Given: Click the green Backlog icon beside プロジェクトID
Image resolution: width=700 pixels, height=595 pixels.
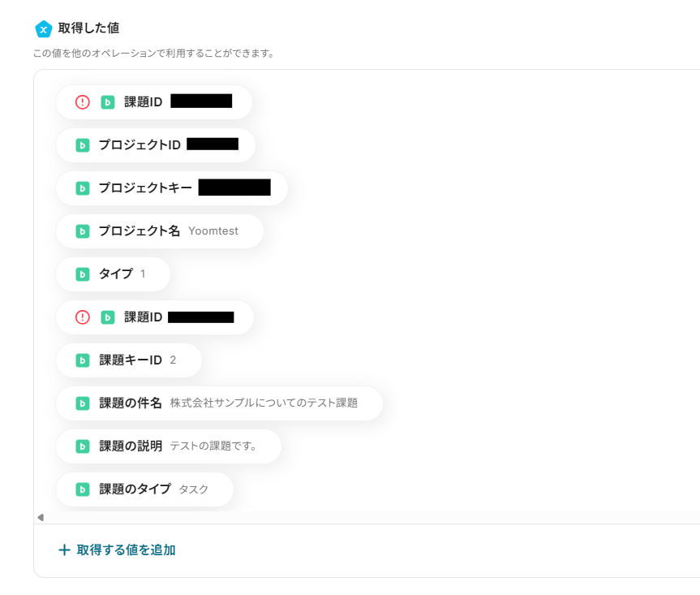Looking at the screenshot, I should pos(82,145).
